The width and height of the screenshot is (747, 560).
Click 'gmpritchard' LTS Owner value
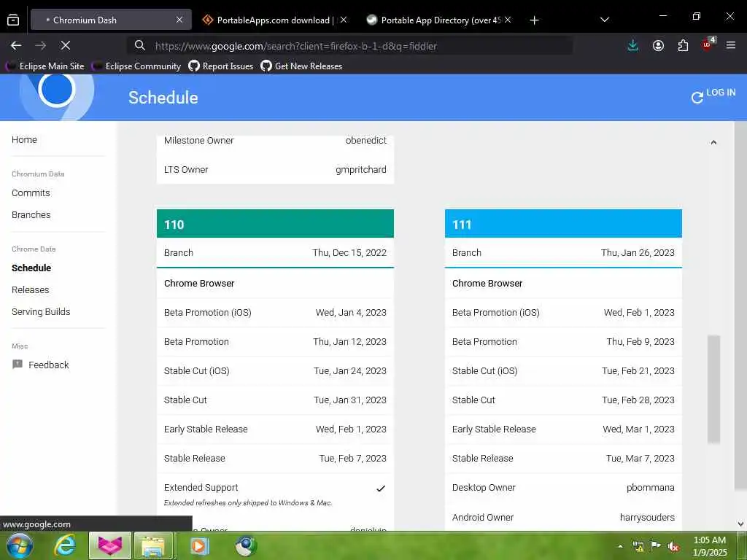pos(360,170)
